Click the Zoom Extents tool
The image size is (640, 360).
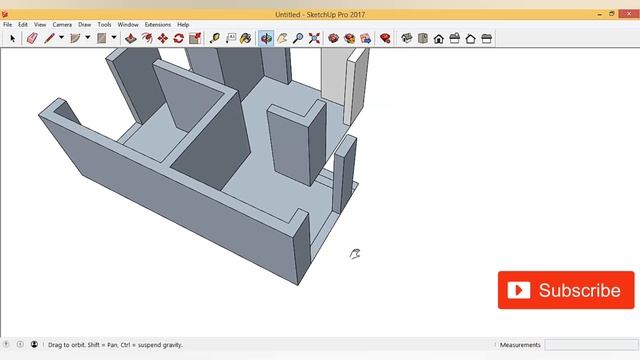314,39
